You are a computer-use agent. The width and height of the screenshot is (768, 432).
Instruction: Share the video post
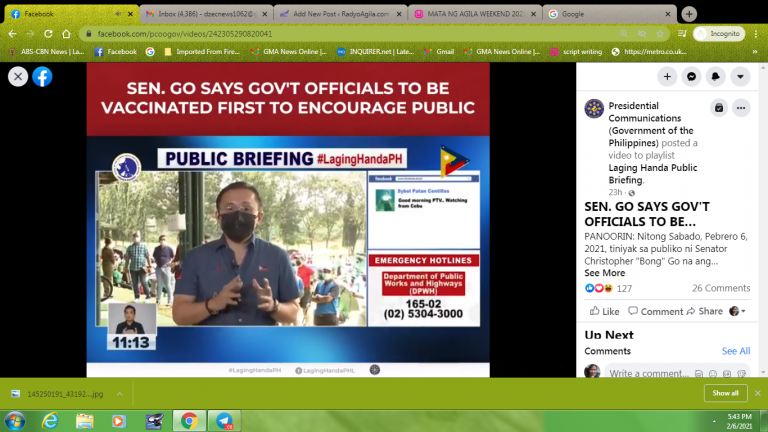[704, 311]
